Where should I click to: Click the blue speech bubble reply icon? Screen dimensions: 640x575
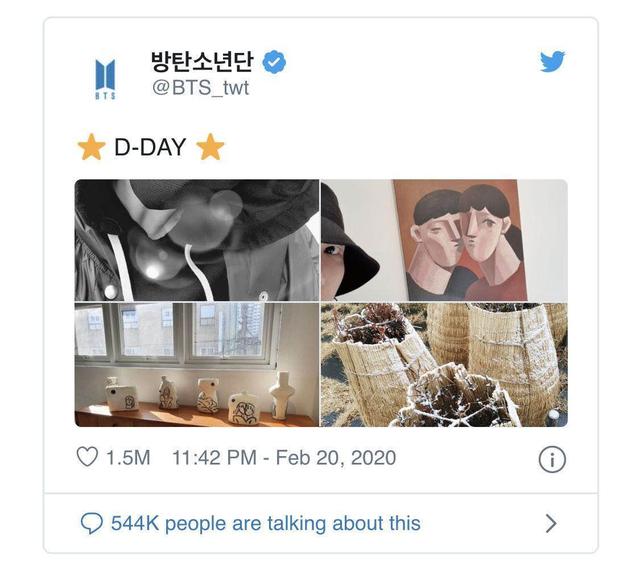click(91, 523)
